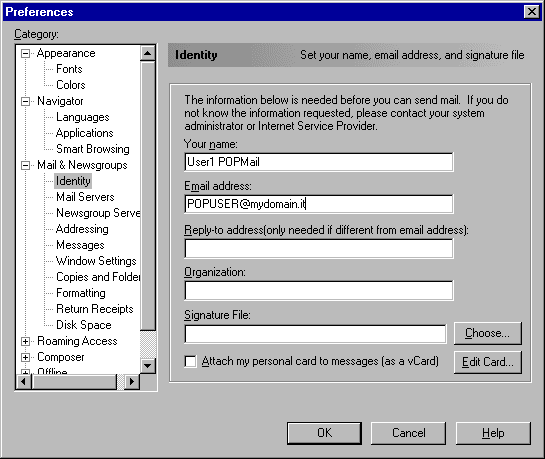Collapse the Mail & Newsgroups category

pyautogui.click(x=25, y=165)
